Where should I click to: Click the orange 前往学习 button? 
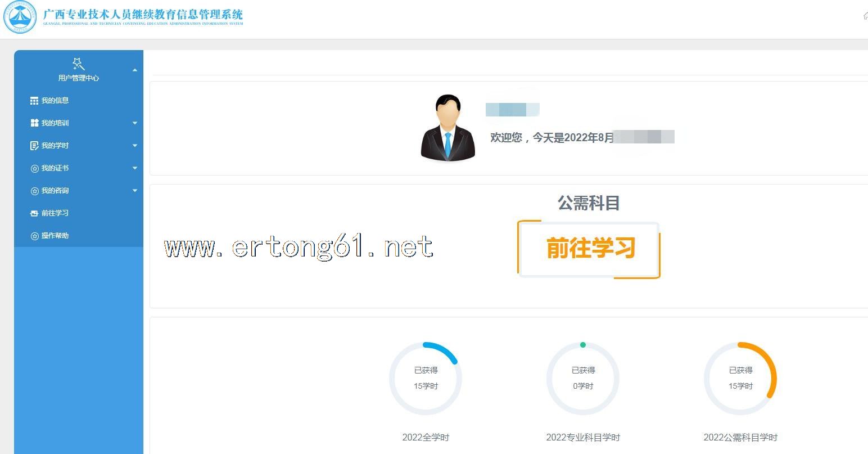589,249
